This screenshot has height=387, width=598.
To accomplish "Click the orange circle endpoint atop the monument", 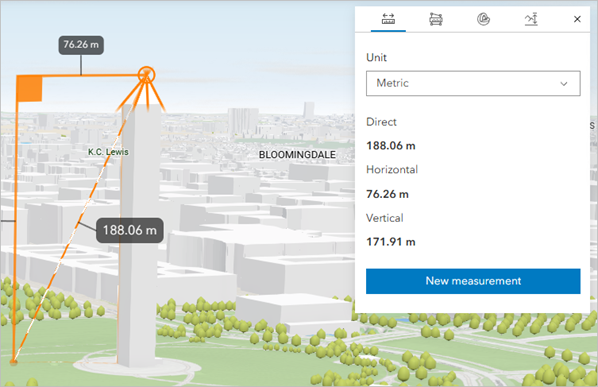I will coord(146,74).
